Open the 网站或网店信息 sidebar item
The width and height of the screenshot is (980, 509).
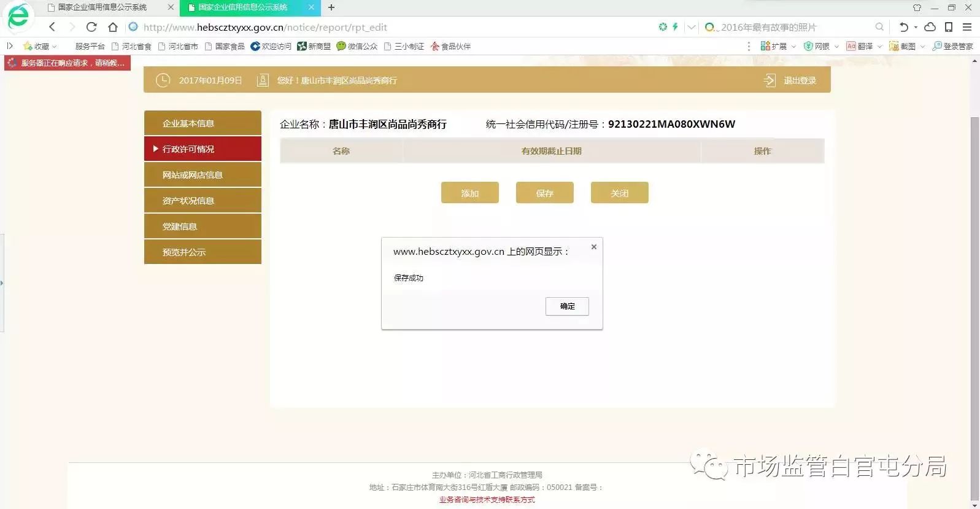click(203, 175)
